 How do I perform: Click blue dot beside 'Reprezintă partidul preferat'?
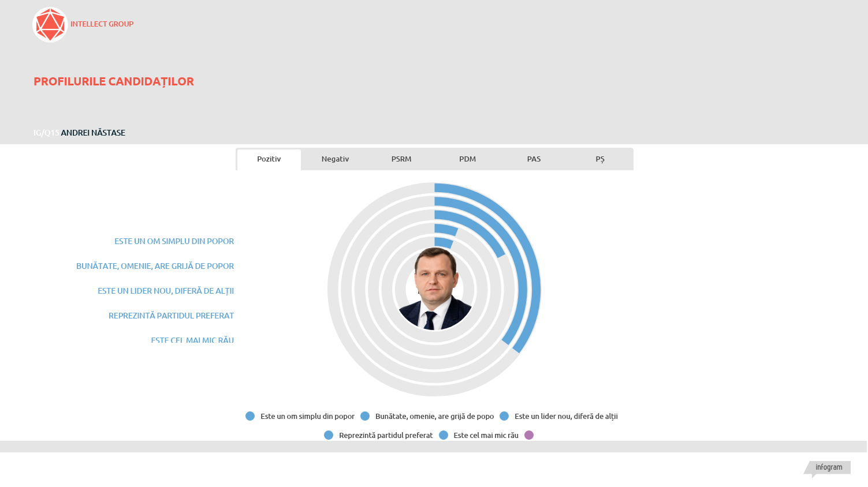[x=329, y=435]
